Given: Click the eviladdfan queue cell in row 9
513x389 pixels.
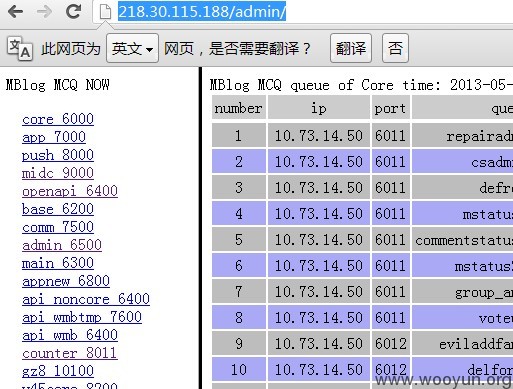Looking at the screenshot, I should click(463, 343).
